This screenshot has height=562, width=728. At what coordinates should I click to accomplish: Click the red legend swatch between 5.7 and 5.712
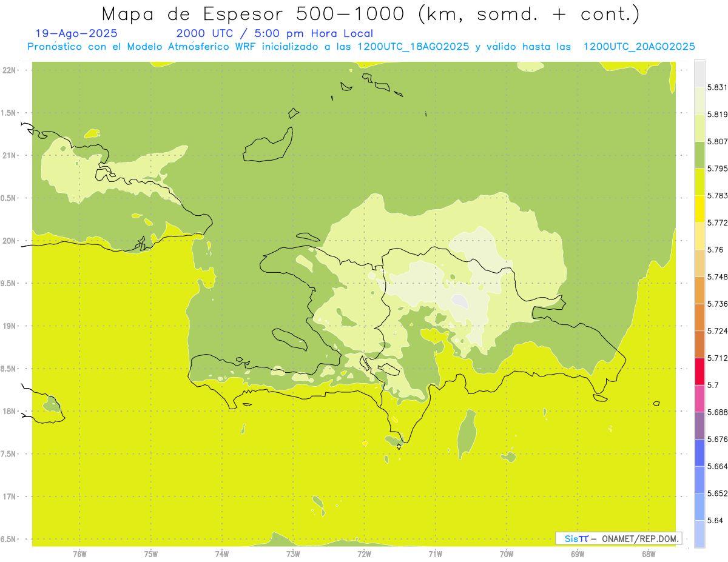click(x=699, y=372)
